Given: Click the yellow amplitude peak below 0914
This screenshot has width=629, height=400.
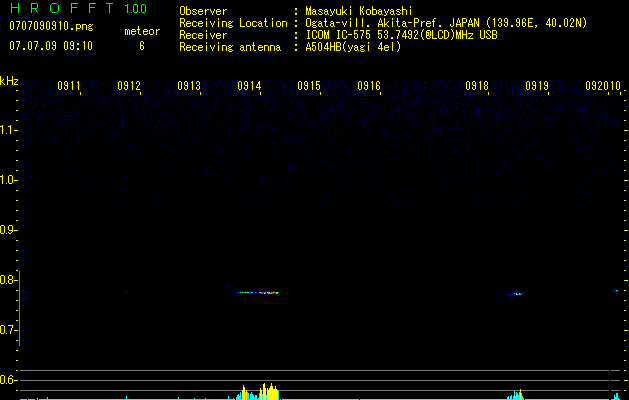Looking at the screenshot, I should (268, 392).
